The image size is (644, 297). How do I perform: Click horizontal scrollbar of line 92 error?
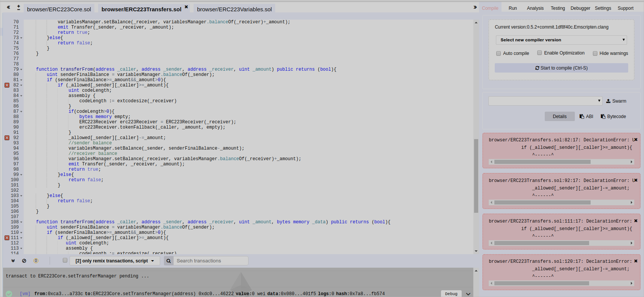(542, 203)
